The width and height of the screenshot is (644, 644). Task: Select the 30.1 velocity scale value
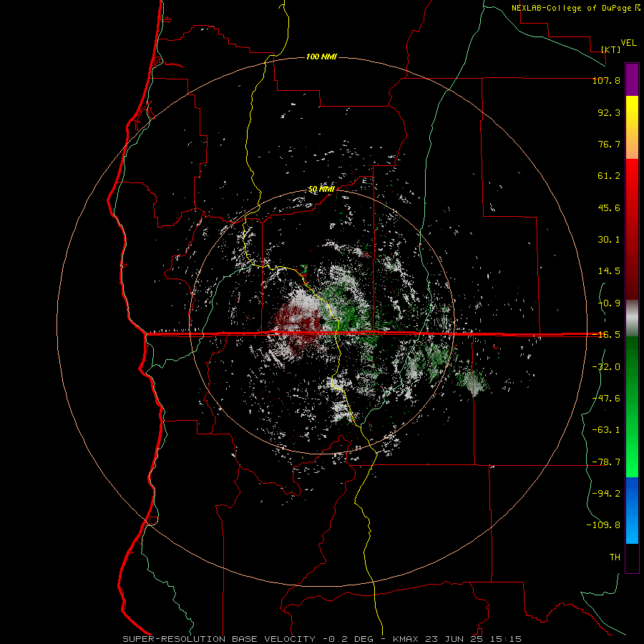pyautogui.click(x=609, y=240)
